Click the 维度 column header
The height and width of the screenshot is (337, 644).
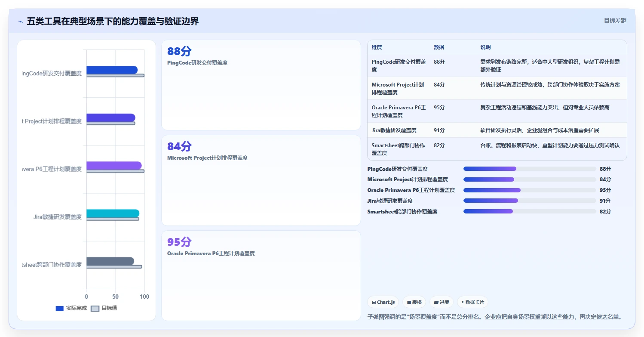pos(377,47)
